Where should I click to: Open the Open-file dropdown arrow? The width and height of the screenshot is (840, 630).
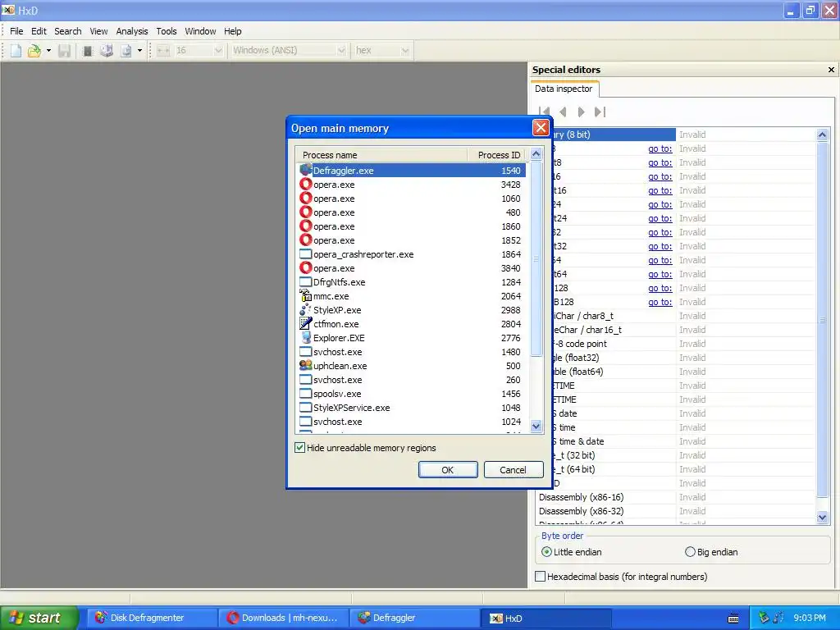tap(48, 51)
